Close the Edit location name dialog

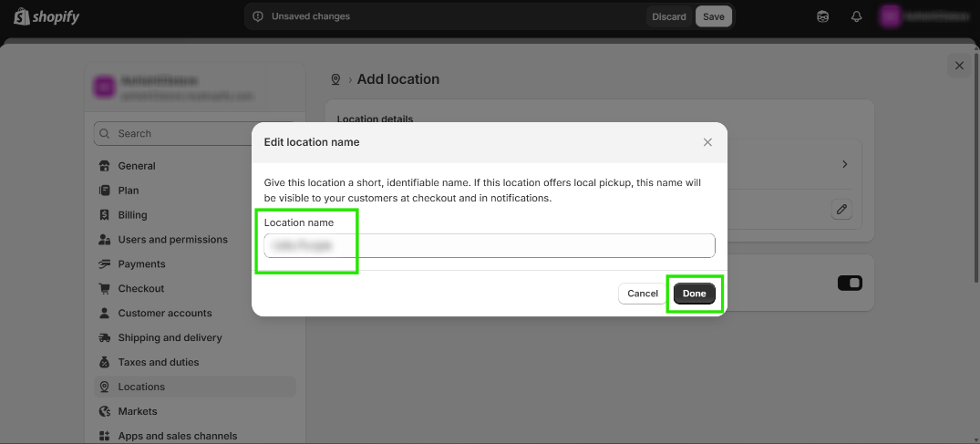(707, 142)
